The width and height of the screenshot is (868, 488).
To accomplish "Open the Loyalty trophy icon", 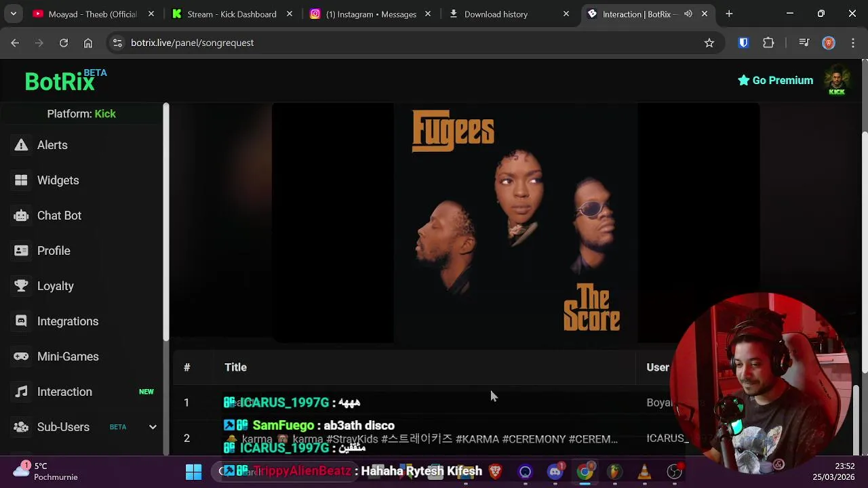I will (21, 286).
